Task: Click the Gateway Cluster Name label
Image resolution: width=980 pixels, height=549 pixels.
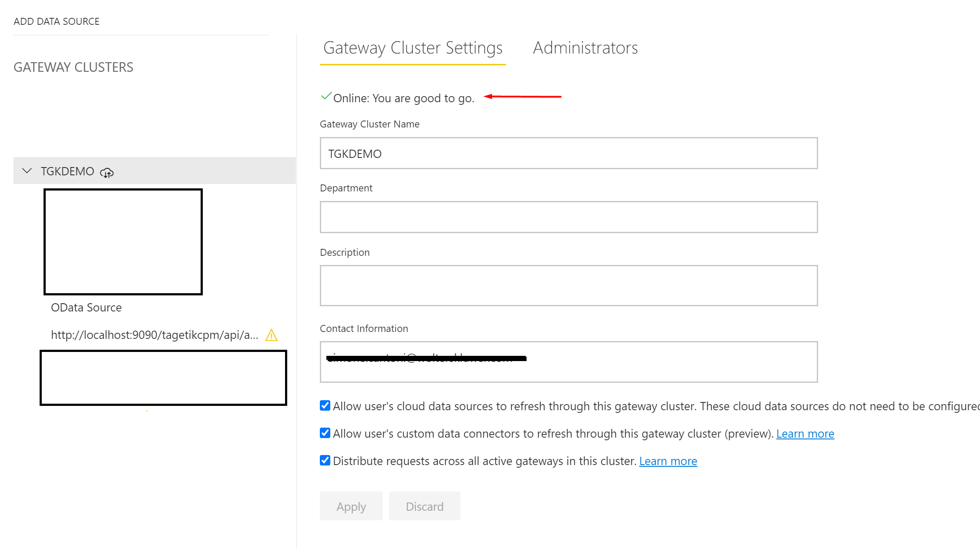Action: coord(369,124)
